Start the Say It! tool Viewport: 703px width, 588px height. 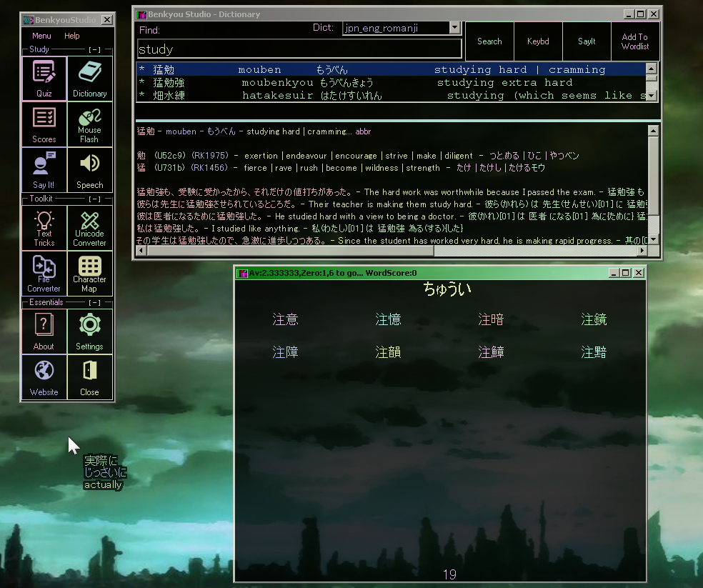point(44,170)
